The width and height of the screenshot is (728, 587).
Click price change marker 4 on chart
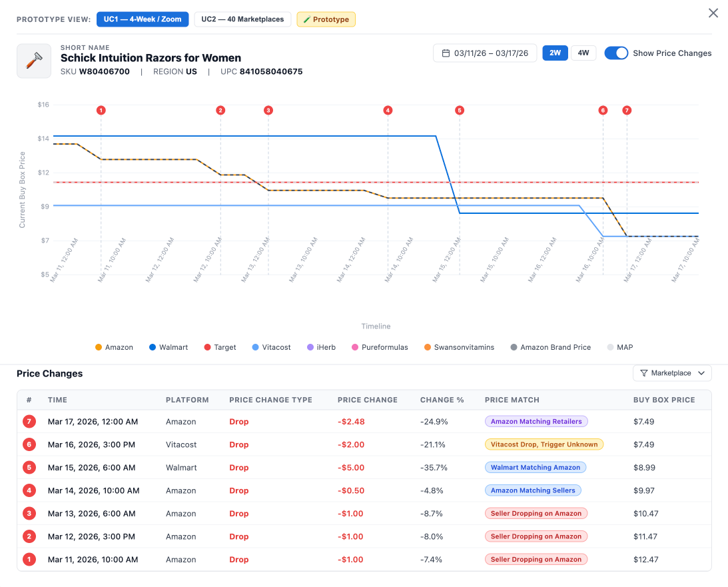point(388,110)
